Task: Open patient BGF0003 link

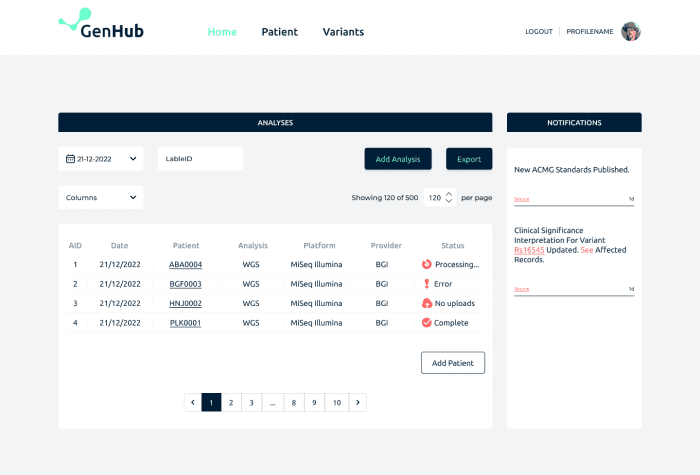Action: click(185, 284)
